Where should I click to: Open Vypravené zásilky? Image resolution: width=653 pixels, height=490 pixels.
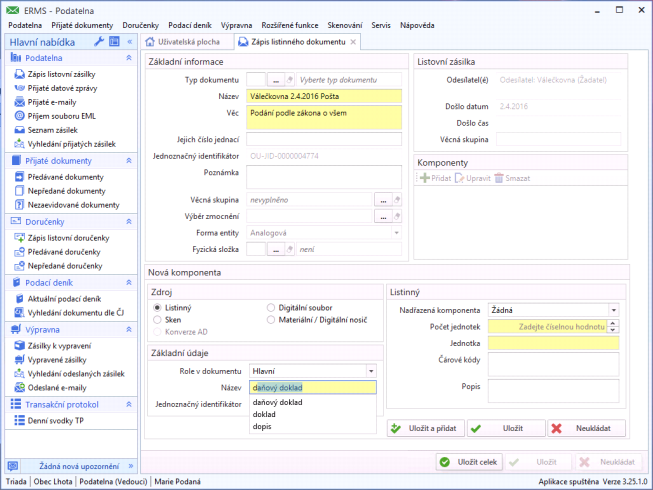click(57, 360)
